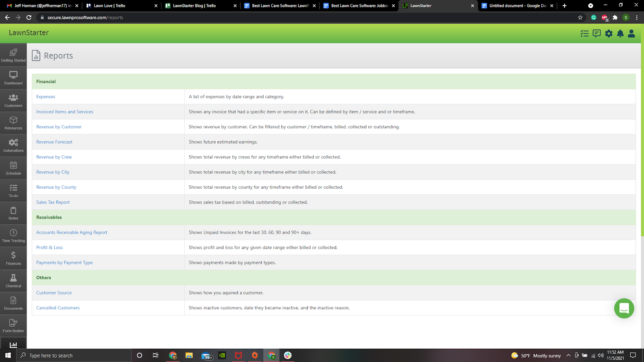Viewport: 644px width, 362px height.
Task: Open user profile icon in header
Action: tap(632, 33)
